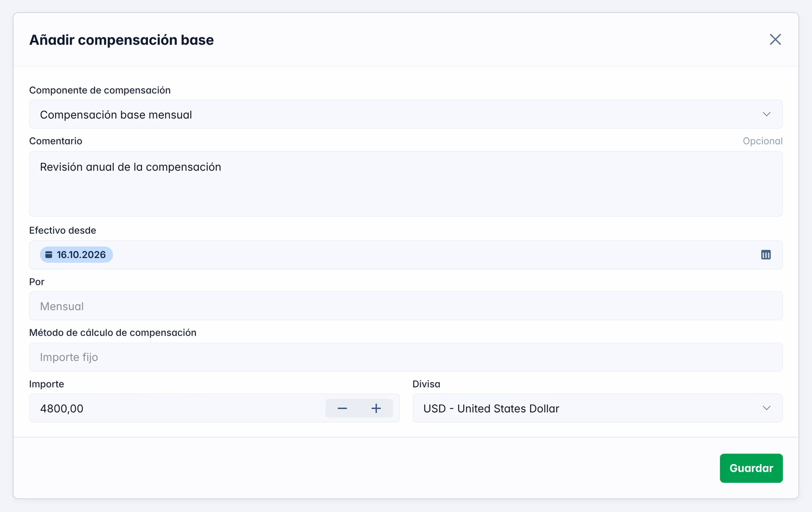Screen dimensions: 812x512
Task: Select the 16.10.2026 date chip
Action: (76, 255)
